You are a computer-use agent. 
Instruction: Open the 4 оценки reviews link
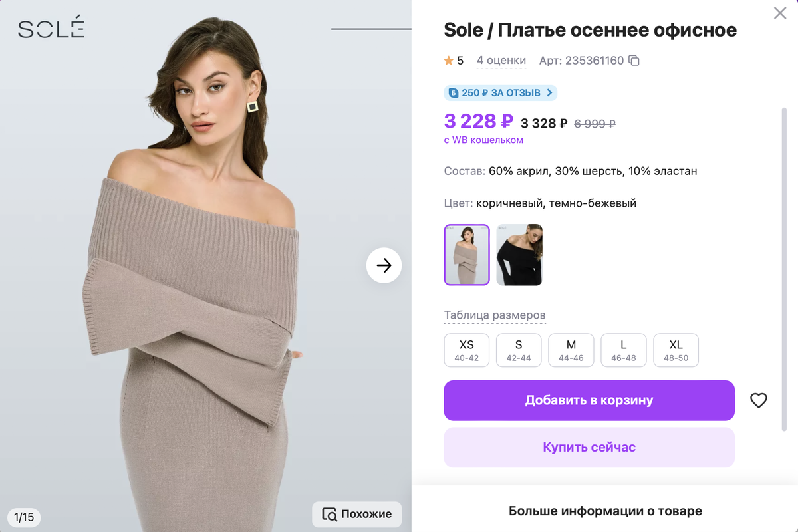coord(501,61)
